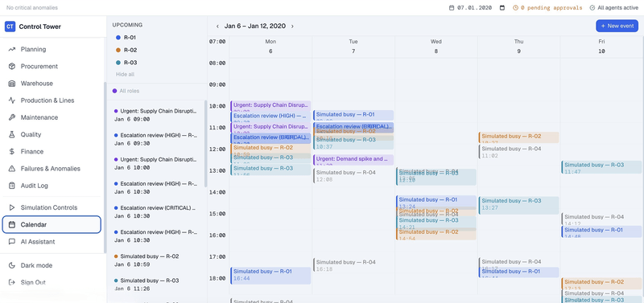
Task: Switch on Dark mode
Action: 36,265
